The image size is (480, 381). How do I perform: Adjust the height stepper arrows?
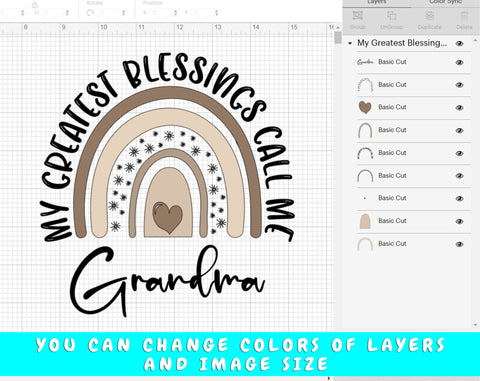(x=67, y=13)
